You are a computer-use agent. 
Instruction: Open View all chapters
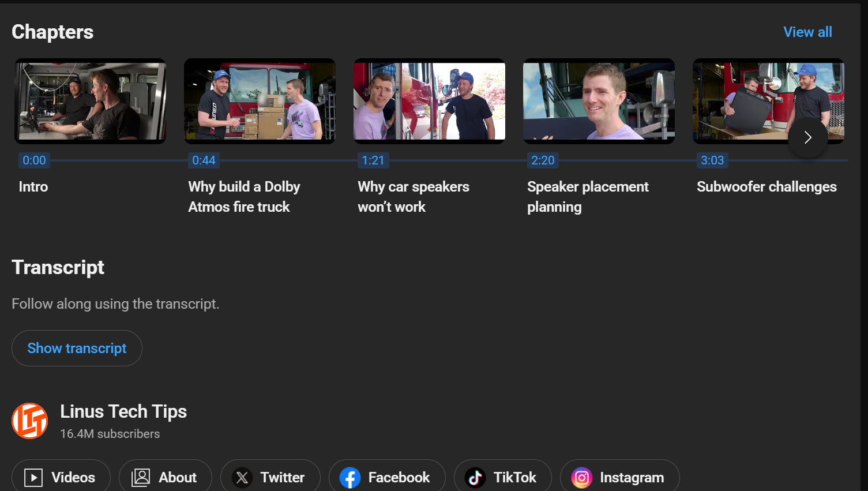(x=807, y=32)
